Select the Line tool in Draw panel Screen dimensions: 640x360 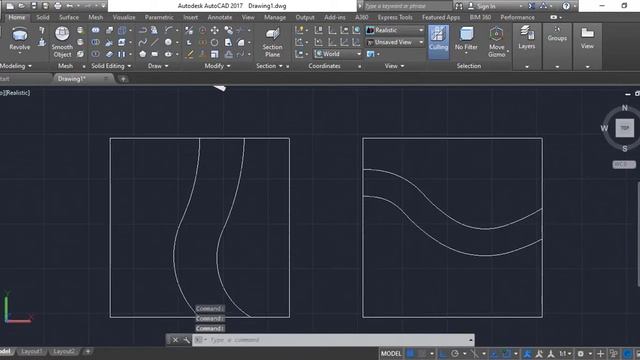(155, 42)
